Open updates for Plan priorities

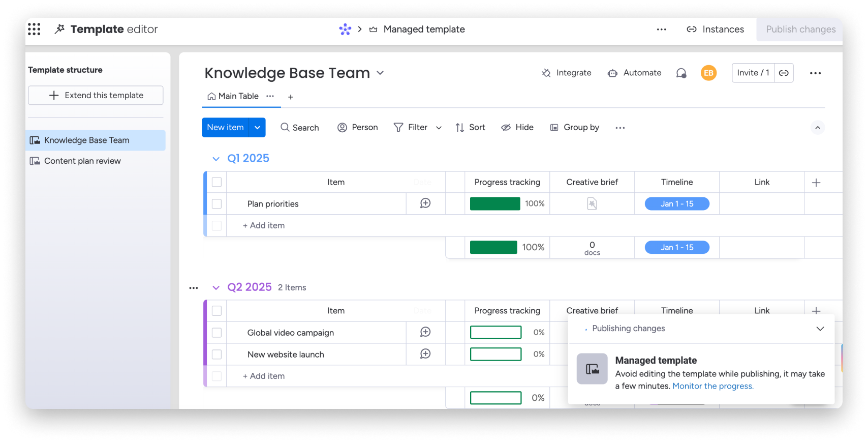(425, 203)
